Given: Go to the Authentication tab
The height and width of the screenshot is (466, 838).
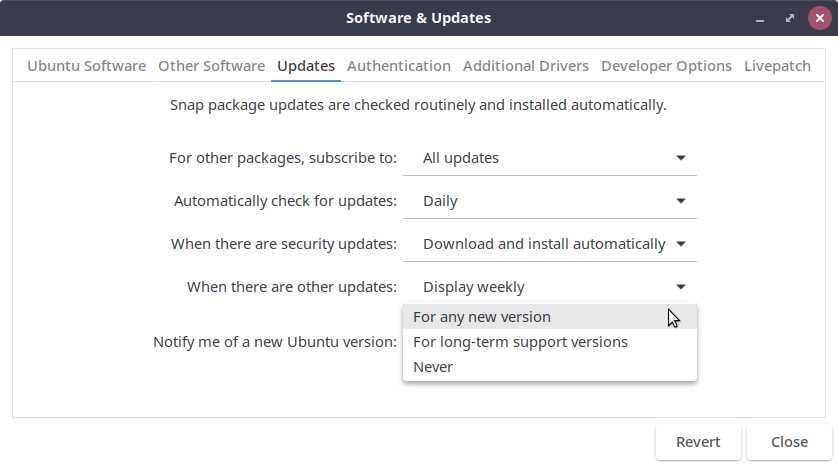Looking at the screenshot, I should 399,66.
